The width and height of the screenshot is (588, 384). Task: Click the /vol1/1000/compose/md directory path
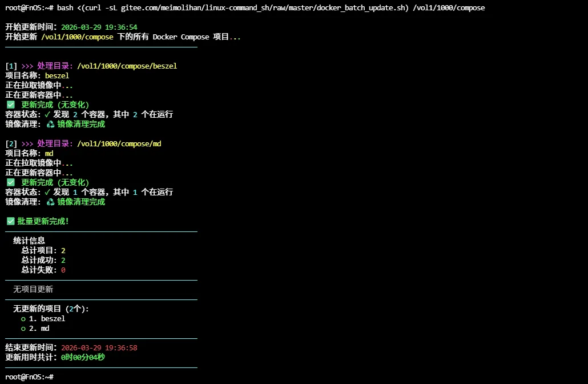pyautogui.click(x=119, y=144)
